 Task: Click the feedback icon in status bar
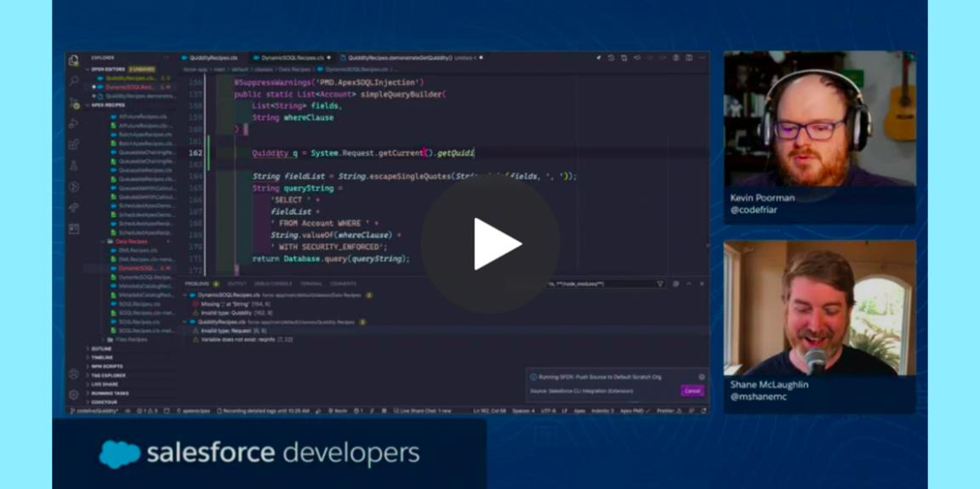pos(692,411)
